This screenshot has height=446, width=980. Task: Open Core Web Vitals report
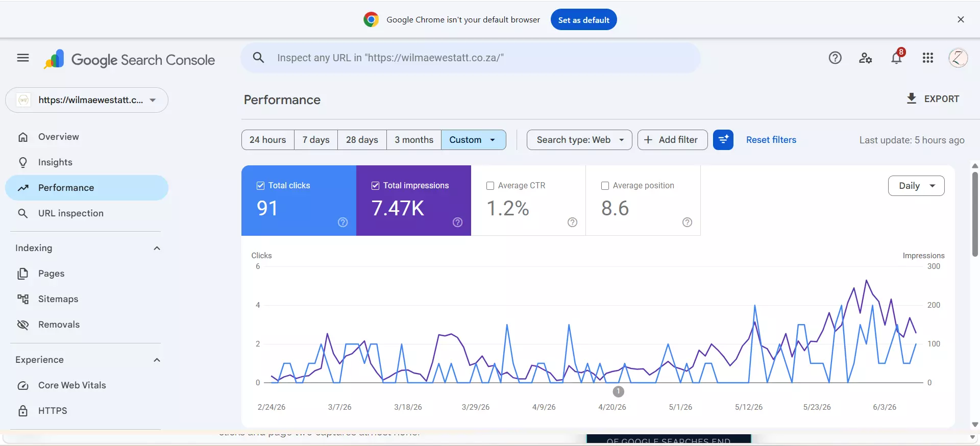pos(87,385)
